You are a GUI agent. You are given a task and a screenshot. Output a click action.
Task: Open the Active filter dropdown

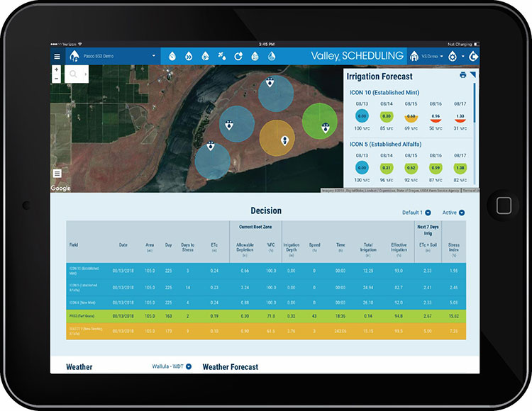click(x=453, y=213)
